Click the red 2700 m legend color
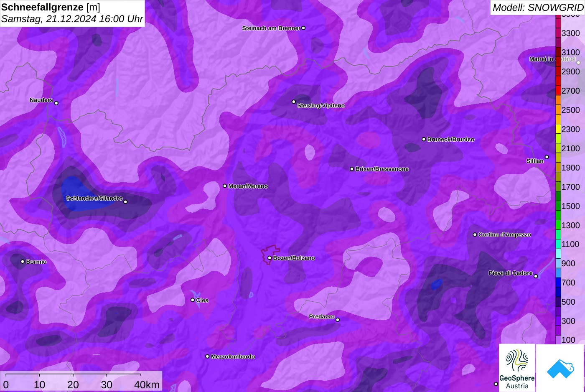The width and height of the screenshot is (585, 392). click(x=558, y=91)
